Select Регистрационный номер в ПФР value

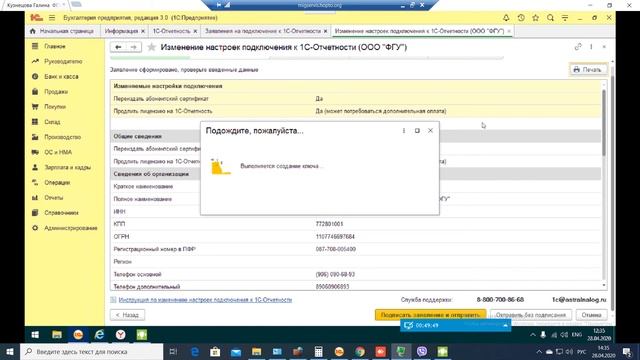click(336, 249)
